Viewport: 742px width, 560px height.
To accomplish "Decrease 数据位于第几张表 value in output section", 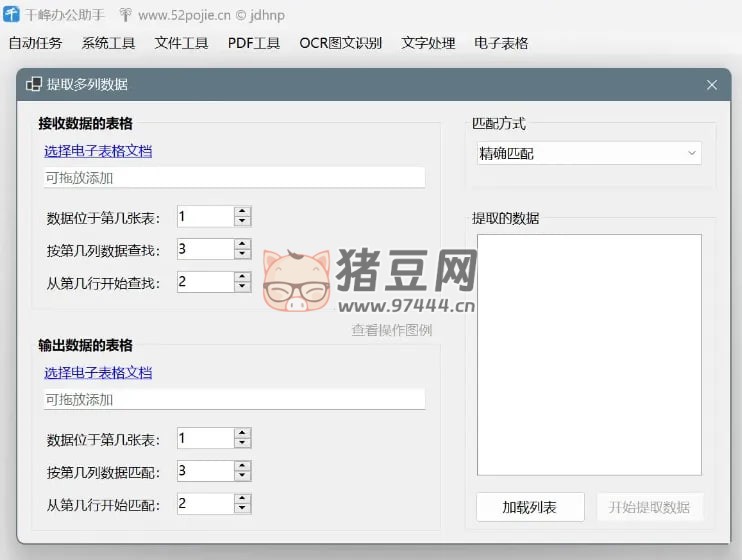I will click(x=242, y=443).
